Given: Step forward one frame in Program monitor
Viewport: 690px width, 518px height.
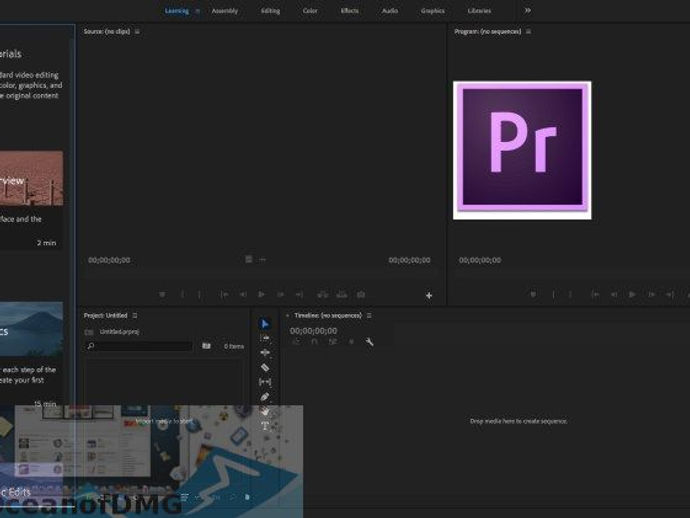Looking at the screenshot, I should [x=651, y=294].
